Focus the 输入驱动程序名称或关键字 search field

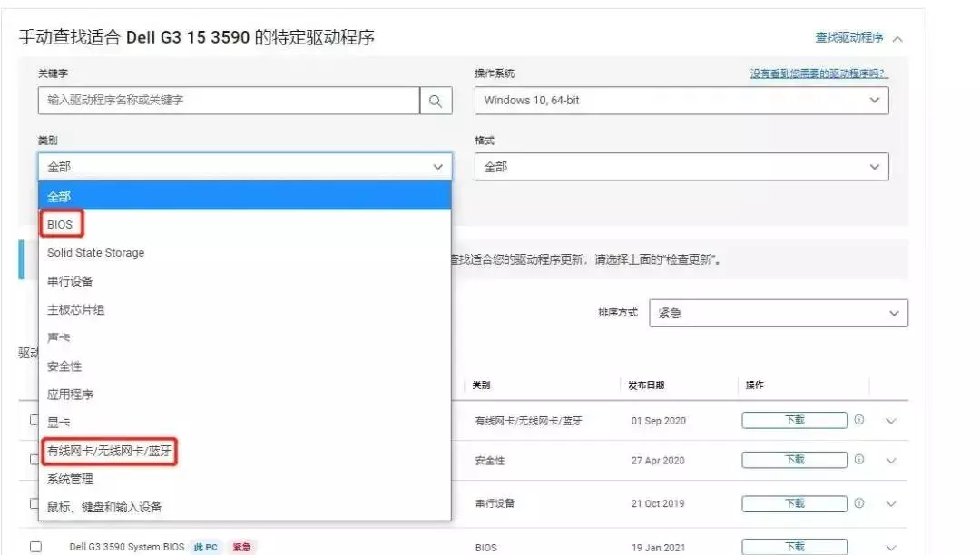(229, 101)
